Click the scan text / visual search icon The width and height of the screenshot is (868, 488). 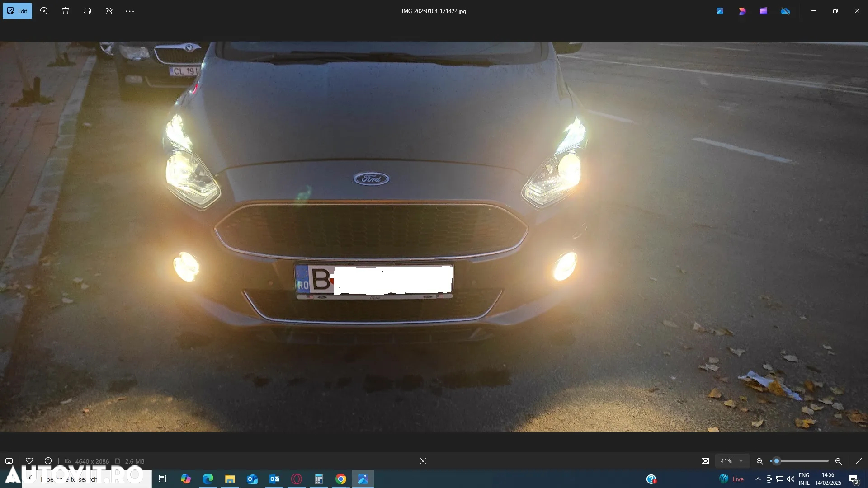423,461
